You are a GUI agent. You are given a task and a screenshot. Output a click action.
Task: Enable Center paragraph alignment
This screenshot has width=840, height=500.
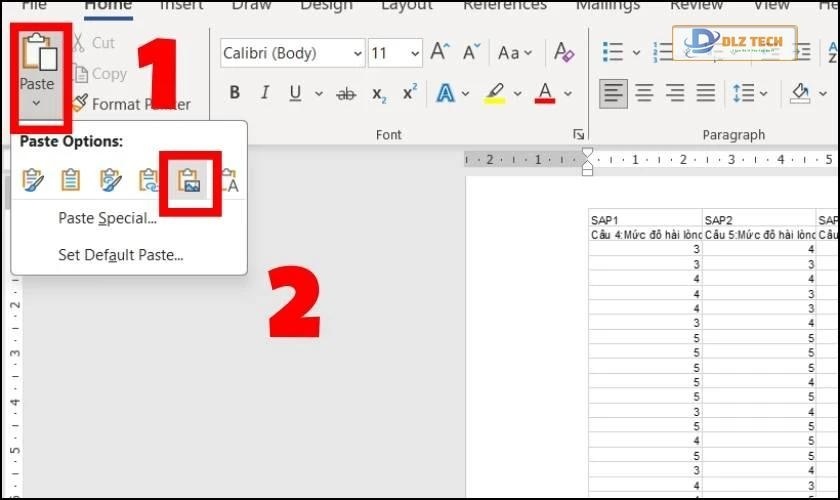(x=644, y=94)
